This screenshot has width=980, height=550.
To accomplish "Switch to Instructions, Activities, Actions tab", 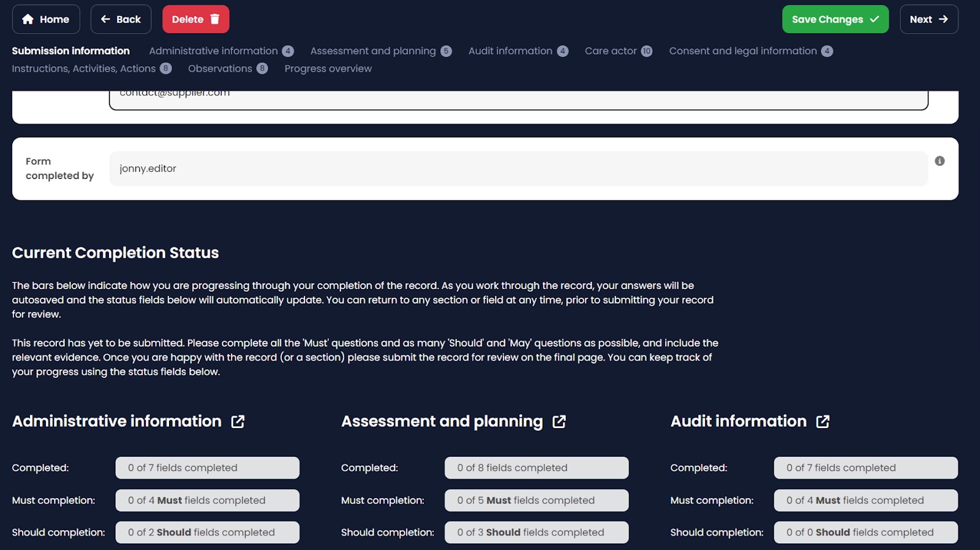I will pyautogui.click(x=84, y=69).
